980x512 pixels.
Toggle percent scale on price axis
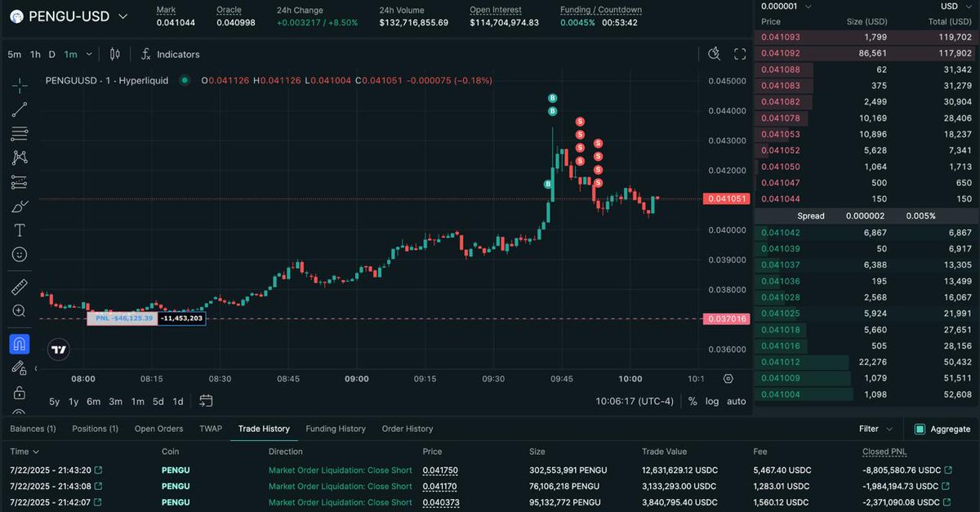693,401
